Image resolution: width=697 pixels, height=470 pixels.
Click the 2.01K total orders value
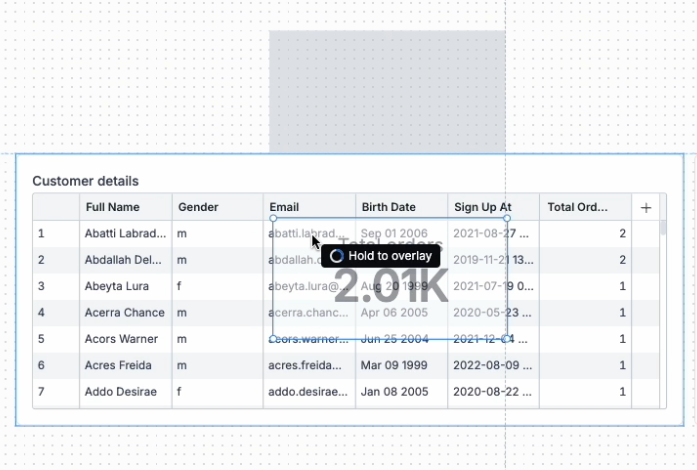pyautogui.click(x=390, y=288)
